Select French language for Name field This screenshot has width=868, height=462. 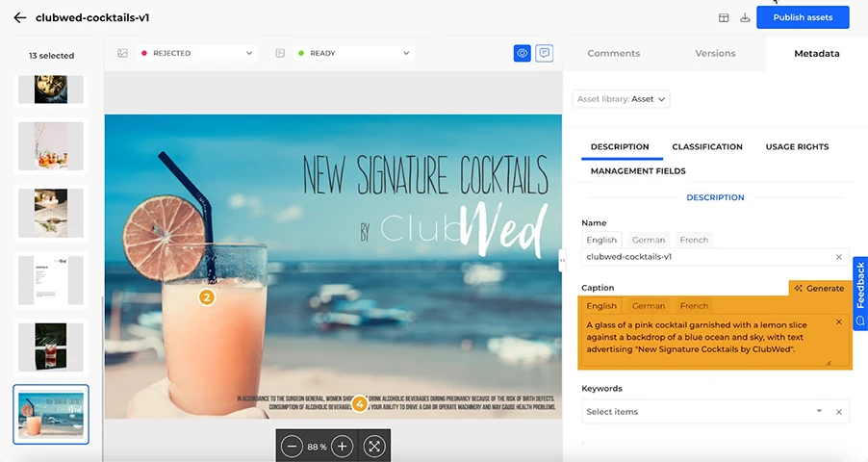tap(694, 240)
